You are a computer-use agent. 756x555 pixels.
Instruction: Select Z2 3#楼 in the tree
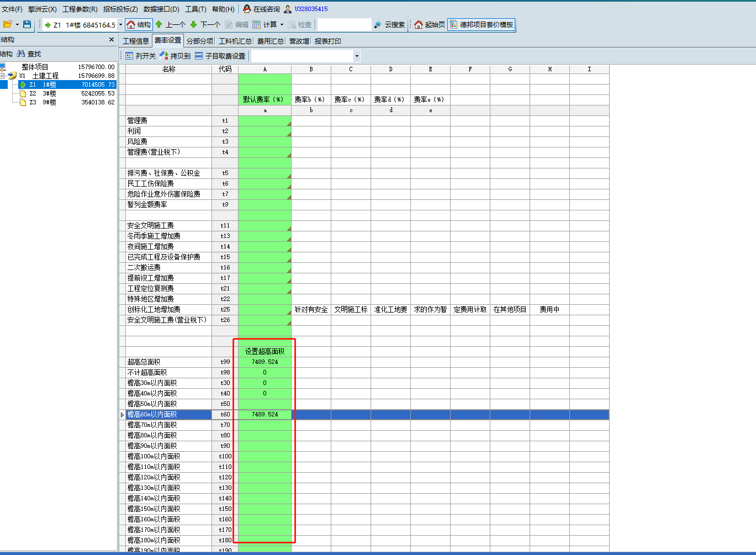tap(43, 93)
